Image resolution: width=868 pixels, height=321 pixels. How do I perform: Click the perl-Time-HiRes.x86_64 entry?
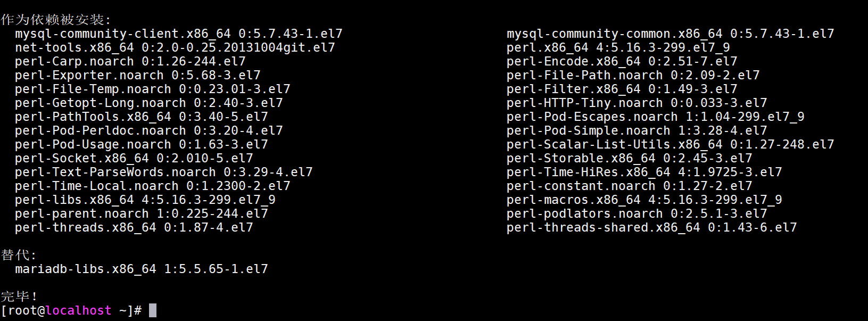click(644, 172)
